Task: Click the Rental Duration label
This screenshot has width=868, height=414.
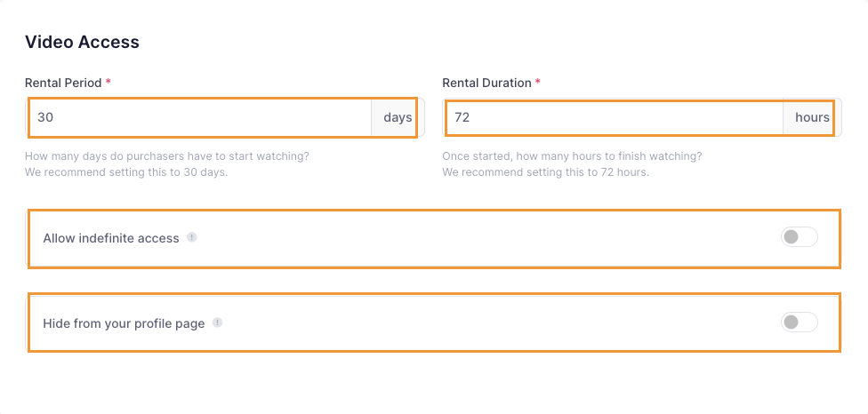Action: pos(486,83)
